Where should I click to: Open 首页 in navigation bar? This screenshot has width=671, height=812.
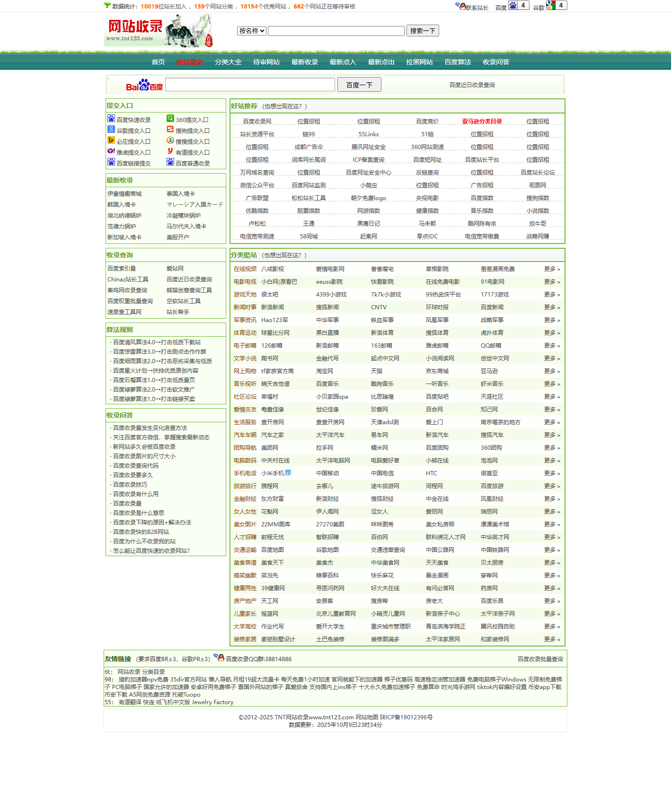[x=158, y=62]
